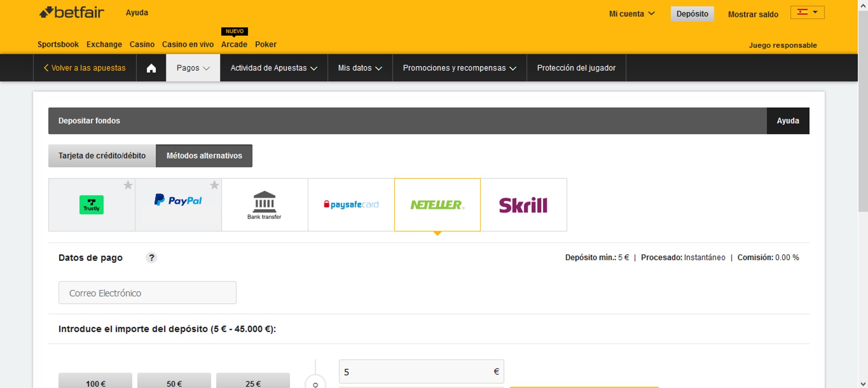Expand Promociones y recompensas menu
Viewport: 868px width, 388px height.
coord(460,68)
